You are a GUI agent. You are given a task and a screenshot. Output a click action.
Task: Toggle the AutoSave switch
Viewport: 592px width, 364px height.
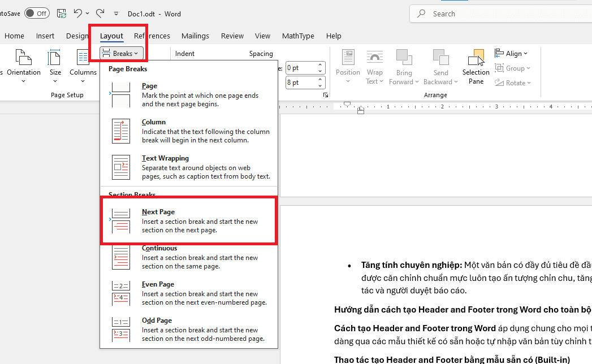[x=37, y=14]
